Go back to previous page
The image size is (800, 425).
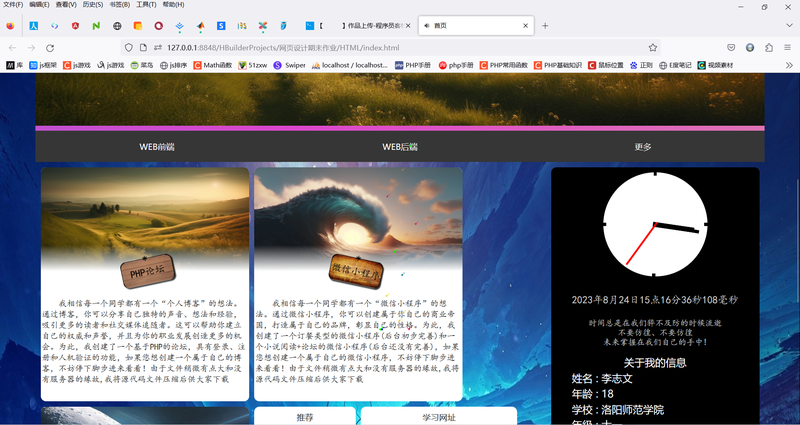coord(12,48)
